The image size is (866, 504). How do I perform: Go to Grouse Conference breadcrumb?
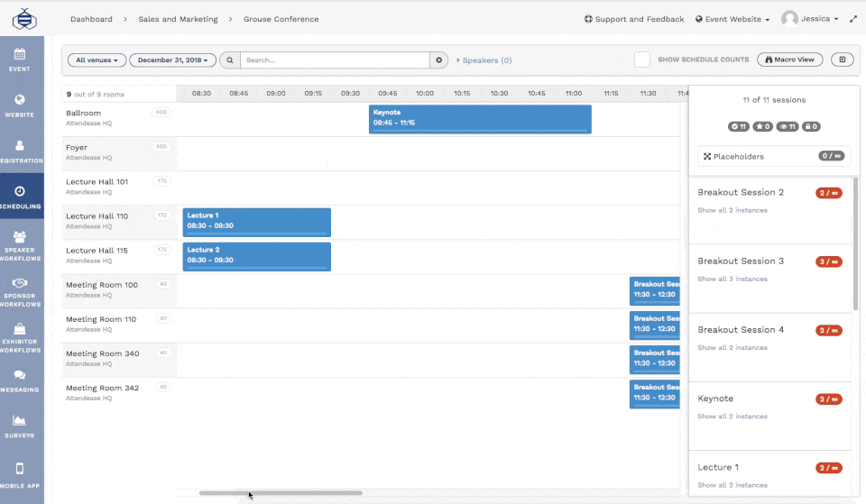click(281, 19)
